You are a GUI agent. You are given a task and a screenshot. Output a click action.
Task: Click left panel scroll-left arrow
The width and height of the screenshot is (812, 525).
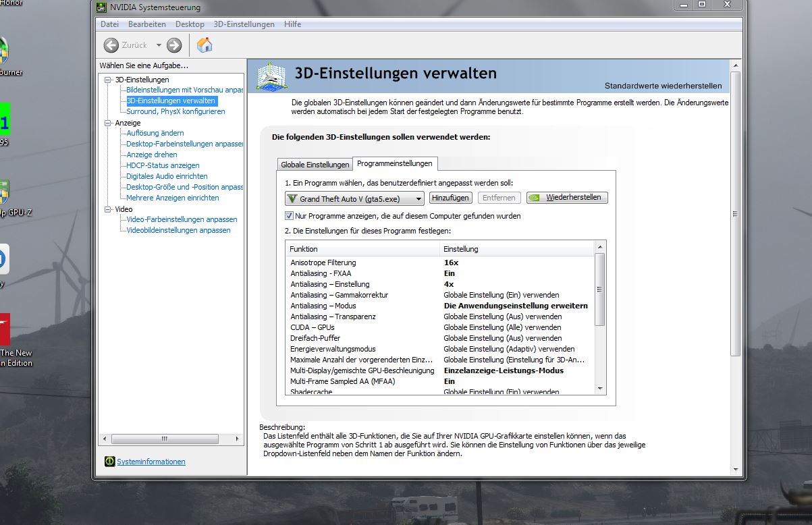[x=105, y=439]
